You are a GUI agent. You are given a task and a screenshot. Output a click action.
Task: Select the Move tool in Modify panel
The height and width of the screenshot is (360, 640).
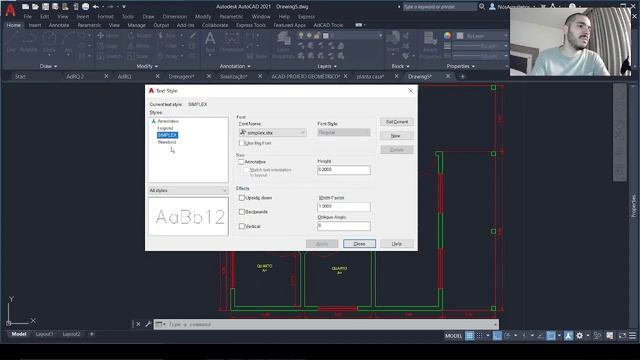click(x=108, y=36)
